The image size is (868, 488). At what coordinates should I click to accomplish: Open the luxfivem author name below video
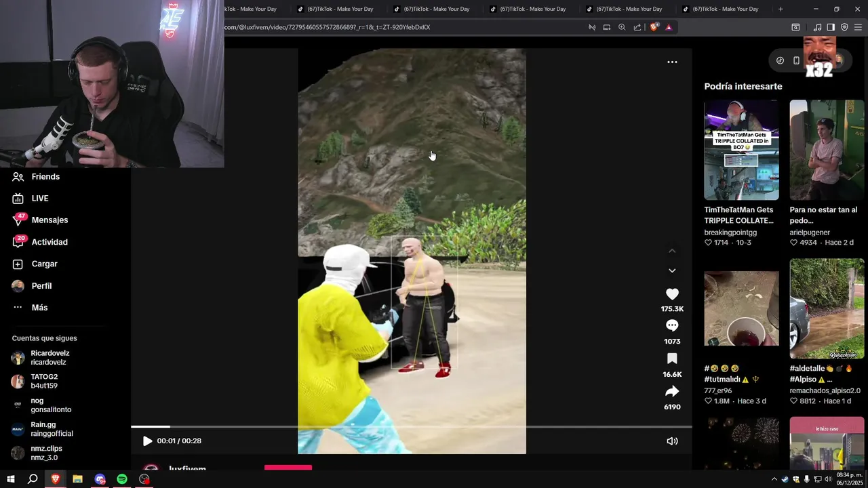pyautogui.click(x=187, y=469)
